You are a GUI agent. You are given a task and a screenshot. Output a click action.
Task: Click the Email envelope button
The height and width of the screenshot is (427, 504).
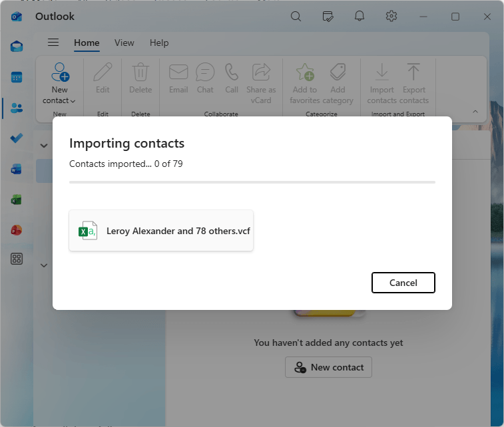pos(178,78)
